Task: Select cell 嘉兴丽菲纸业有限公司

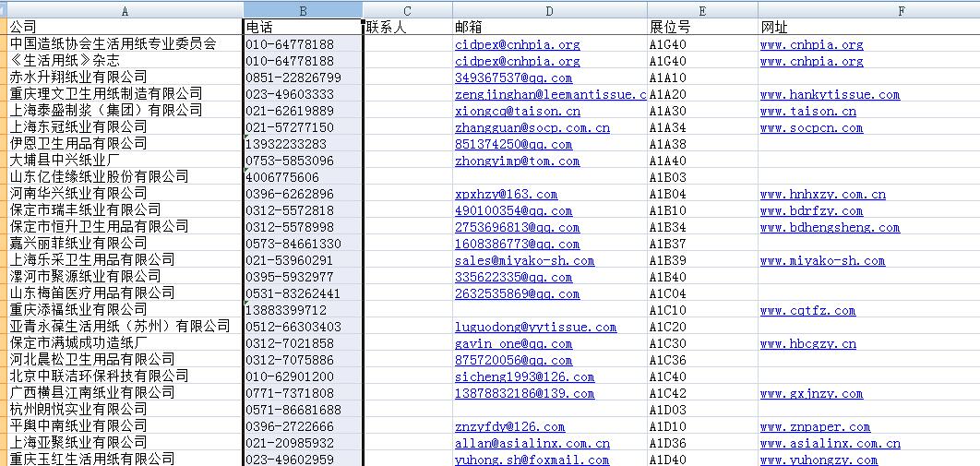Action: pos(125,244)
